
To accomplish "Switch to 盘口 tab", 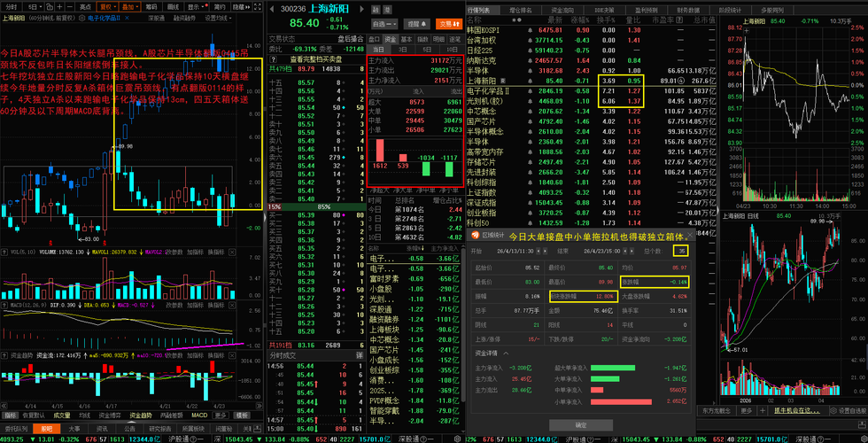I will click(x=374, y=39).
